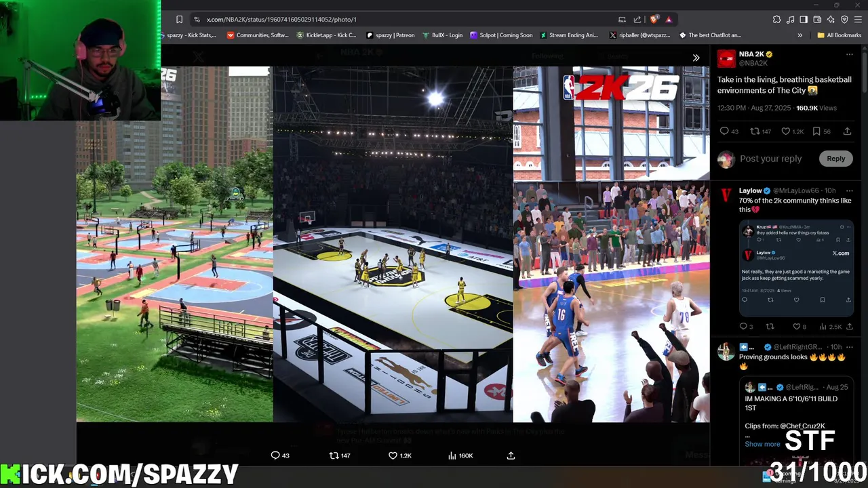The width and height of the screenshot is (868, 488).
Task: Click the NBA 2K profile avatar
Action: [726, 58]
